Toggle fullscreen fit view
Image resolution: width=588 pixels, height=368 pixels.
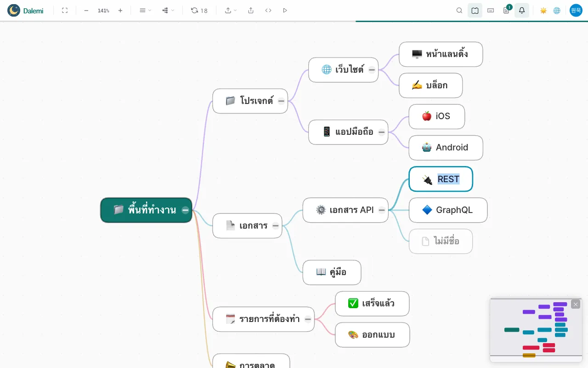pyautogui.click(x=65, y=10)
